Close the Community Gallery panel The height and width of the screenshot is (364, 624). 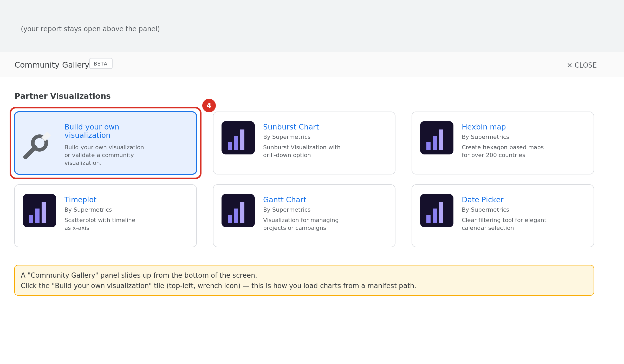tap(582, 65)
